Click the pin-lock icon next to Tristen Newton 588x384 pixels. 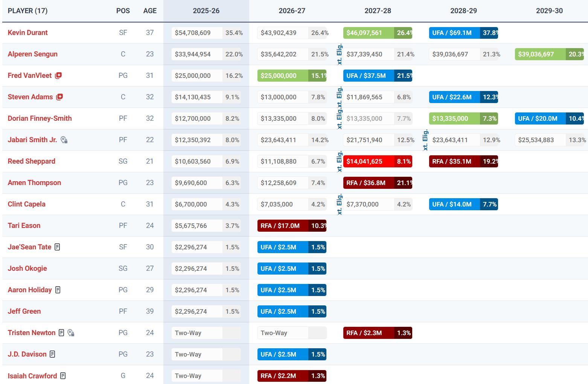(x=71, y=333)
